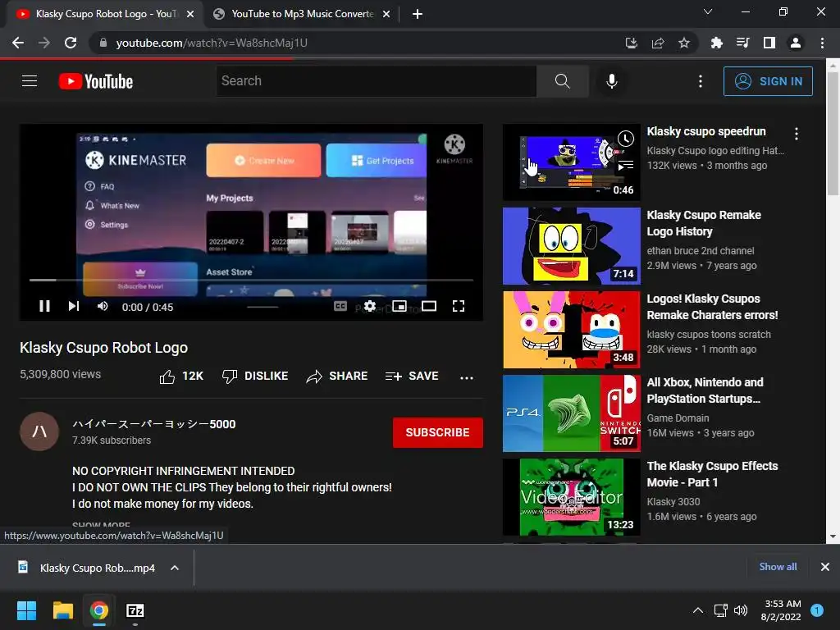This screenshot has height=630, width=840.
Task: Open Chrome profile icon
Action: [x=796, y=43]
